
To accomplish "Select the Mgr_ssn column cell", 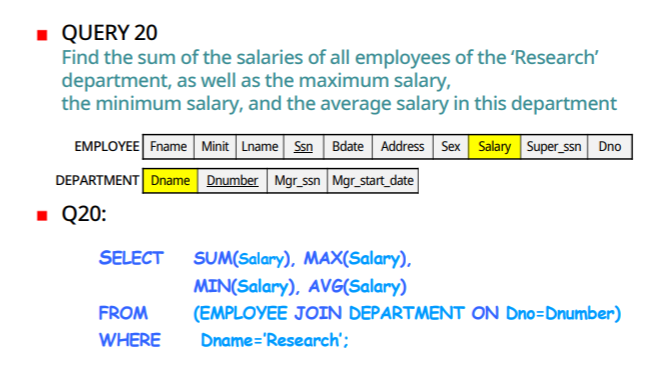I will (x=297, y=181).
